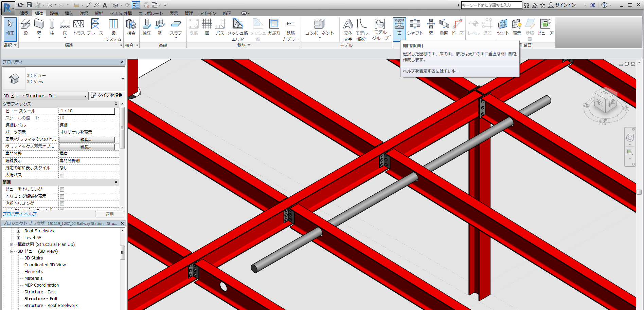
Task: Open the '3D ビュー: Structure - Full' instance dropdown
Action: [x=46, y=96]
